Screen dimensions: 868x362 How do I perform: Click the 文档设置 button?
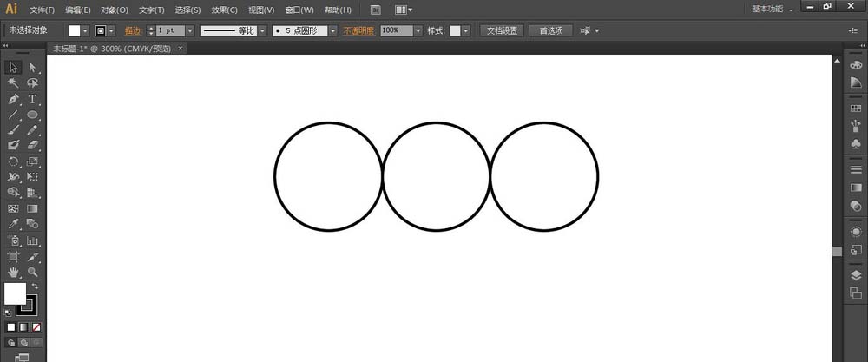tap(501, 30)
